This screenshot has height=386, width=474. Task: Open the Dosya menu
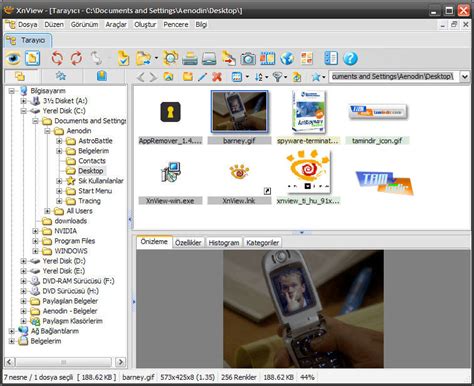[28, 25]
